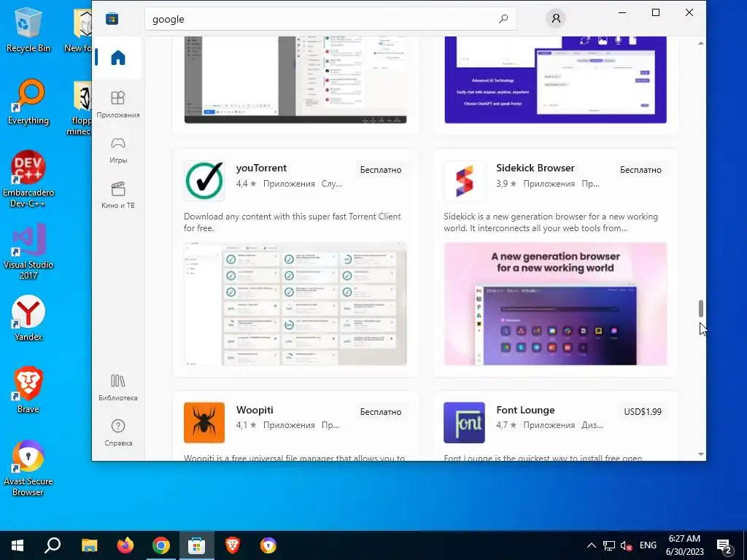The image size is (747, 560).
Task: Click the Microsoft Store logo icon
Action: (112, 18)
